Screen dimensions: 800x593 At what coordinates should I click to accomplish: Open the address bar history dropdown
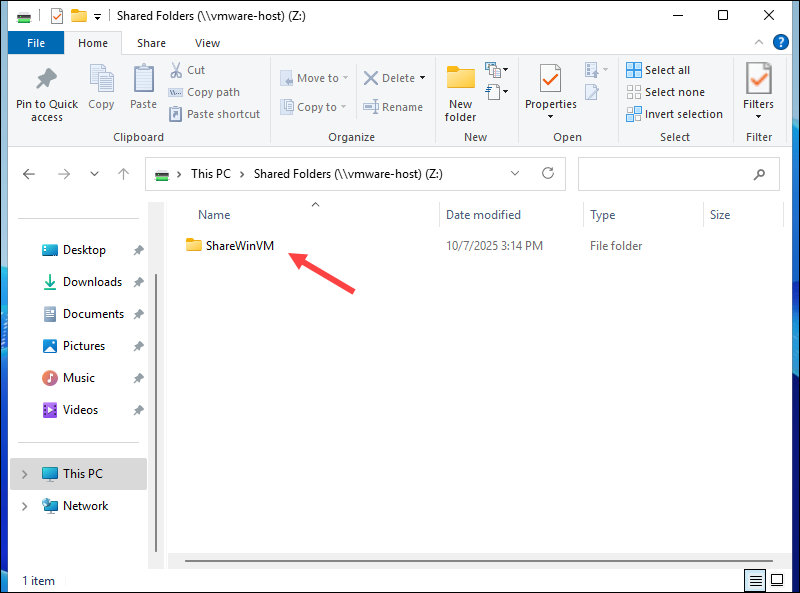[x=515, y=174]
